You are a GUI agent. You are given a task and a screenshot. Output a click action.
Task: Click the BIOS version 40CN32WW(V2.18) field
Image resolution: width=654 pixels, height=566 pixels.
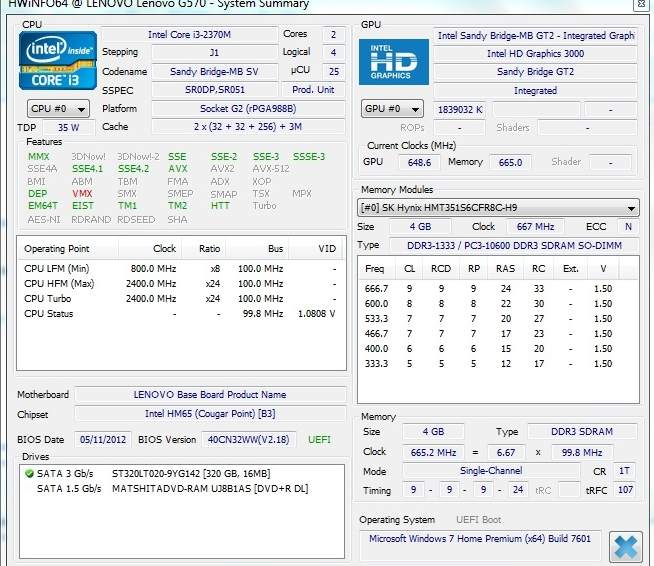(249, 440)
